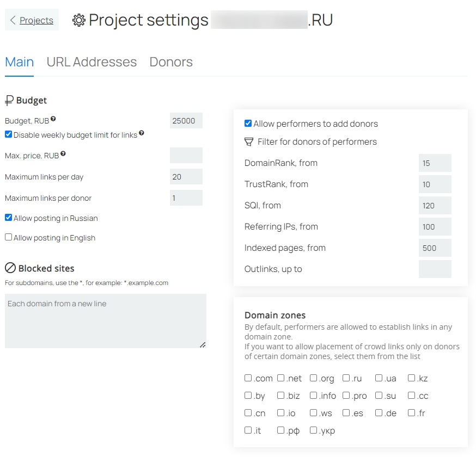Click the gear icon beside Project settings
Viewport: 476px width, 457px height.
tap(79, 20)
